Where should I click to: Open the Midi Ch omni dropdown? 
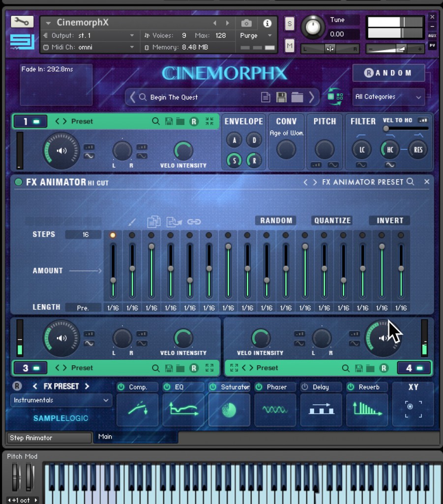click(89, 47)
